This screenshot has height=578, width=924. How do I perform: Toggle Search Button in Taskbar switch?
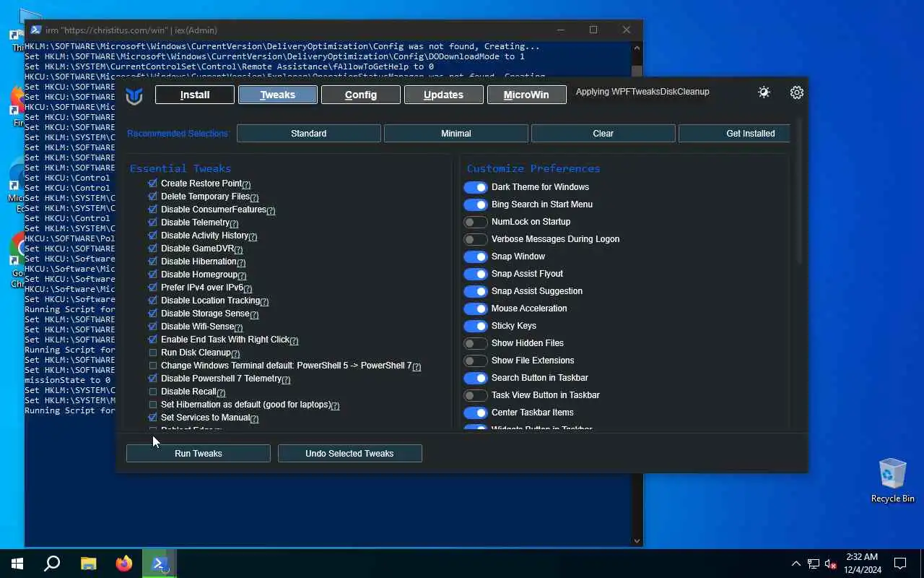click(476, 378)
